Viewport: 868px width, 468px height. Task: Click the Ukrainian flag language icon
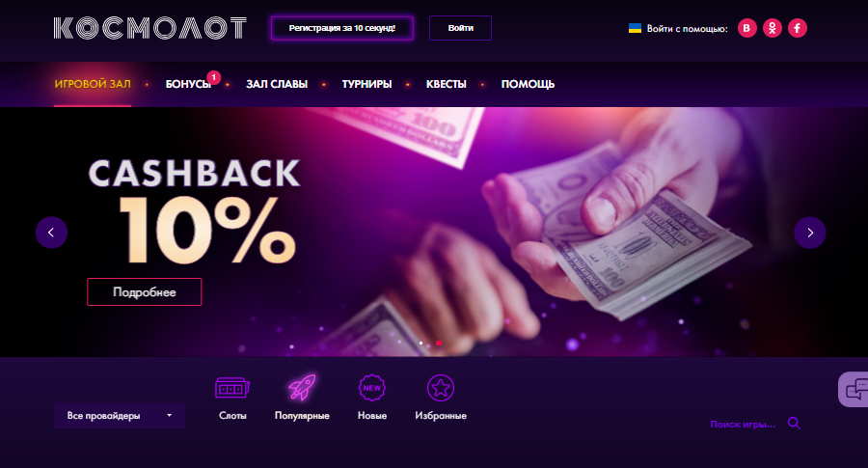click(635, 28)
